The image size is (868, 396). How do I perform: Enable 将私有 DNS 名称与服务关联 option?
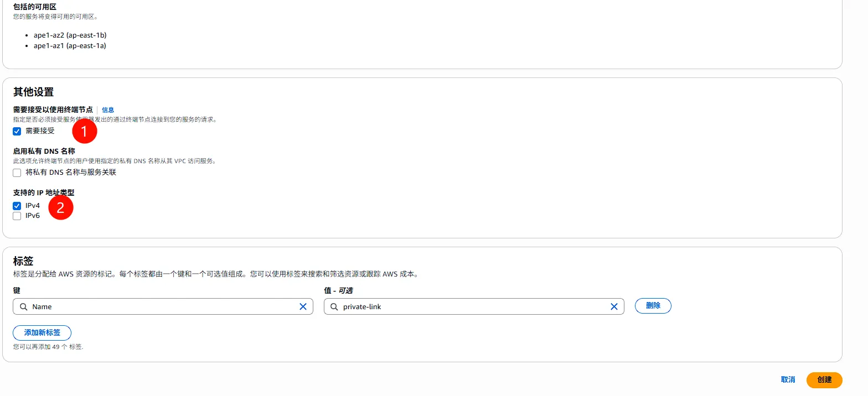[17, 173]
